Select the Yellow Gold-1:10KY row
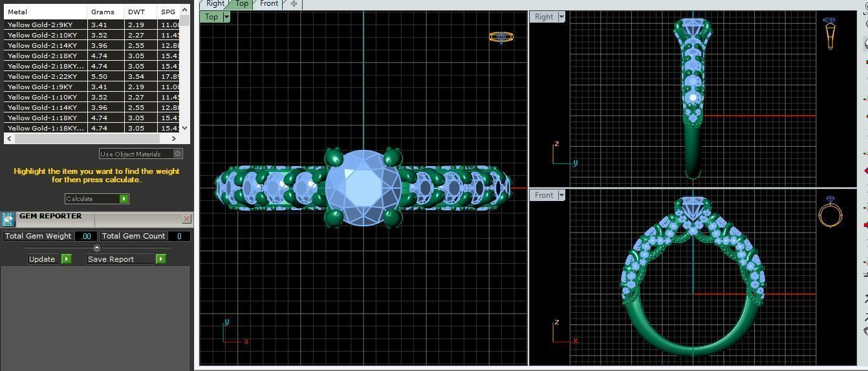 (92, 97)
